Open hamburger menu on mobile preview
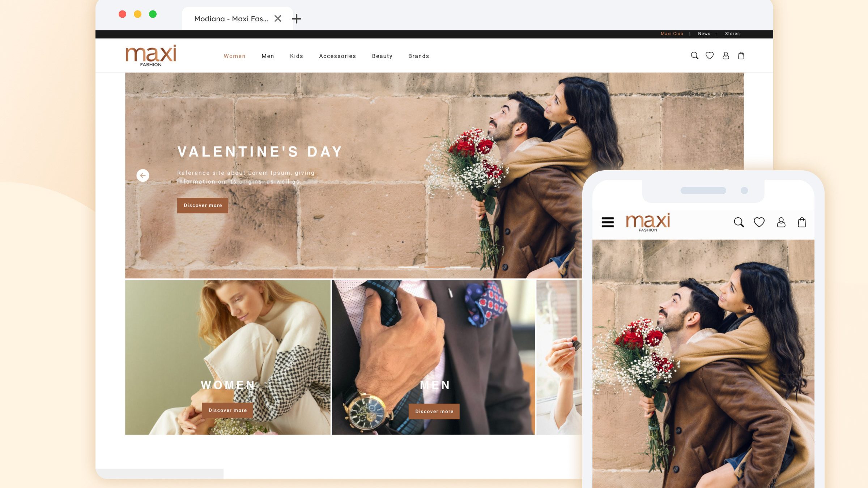The height and width of the screenshot is (488, 868). tap(608, 222)
